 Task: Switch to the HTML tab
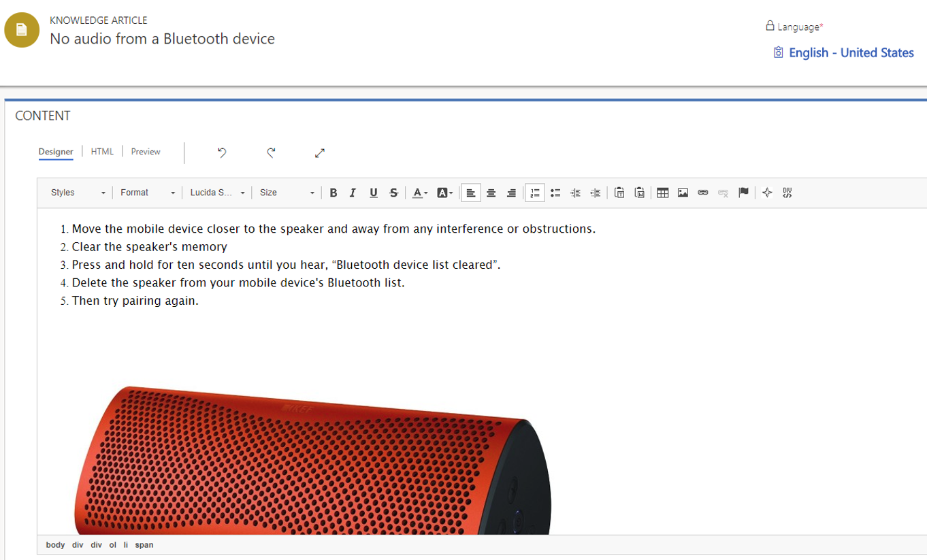click(102, 152)
